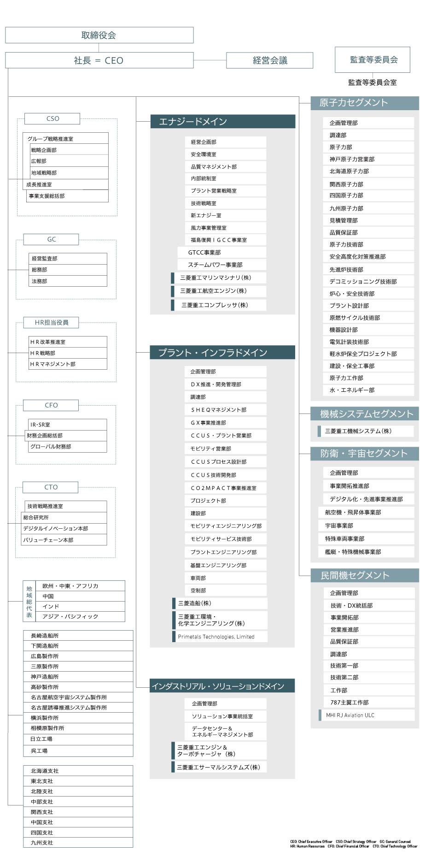The height and width of the screenshot is (868, 431).
Task: Select 三菱重工コンプレッサ(株) entry
Action: click(219, 305)
